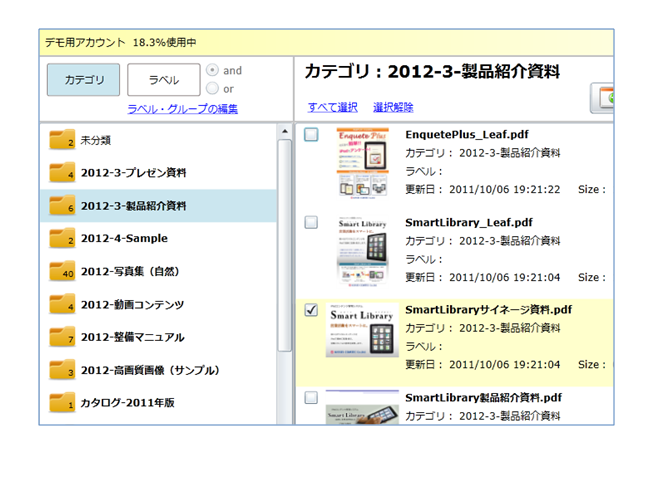Click the 更新日 2011/10/06 19:21:22 text
This screenshot has width=650, height=490.
click(483, 189)
